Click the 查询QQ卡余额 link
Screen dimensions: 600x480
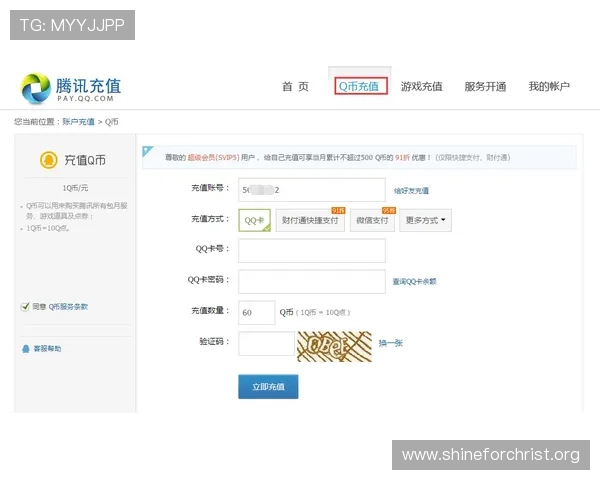point(414,281)
